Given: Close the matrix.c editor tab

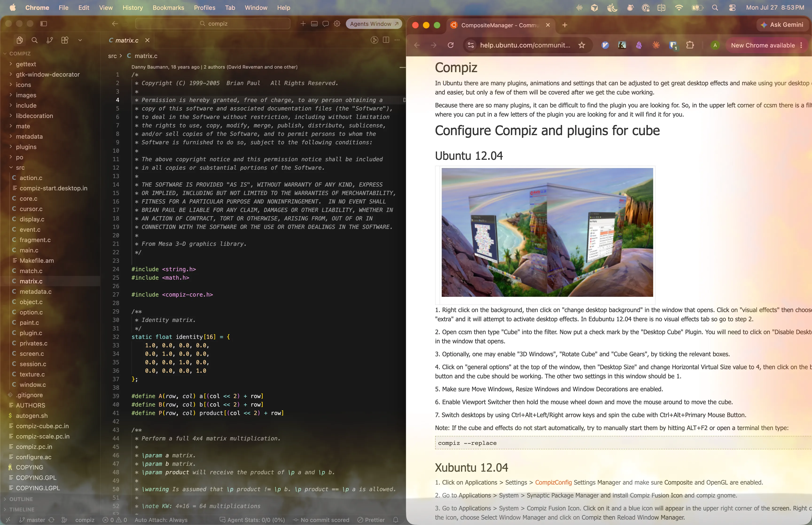Looking at the screenshot, I should click(x=147, y=40).
